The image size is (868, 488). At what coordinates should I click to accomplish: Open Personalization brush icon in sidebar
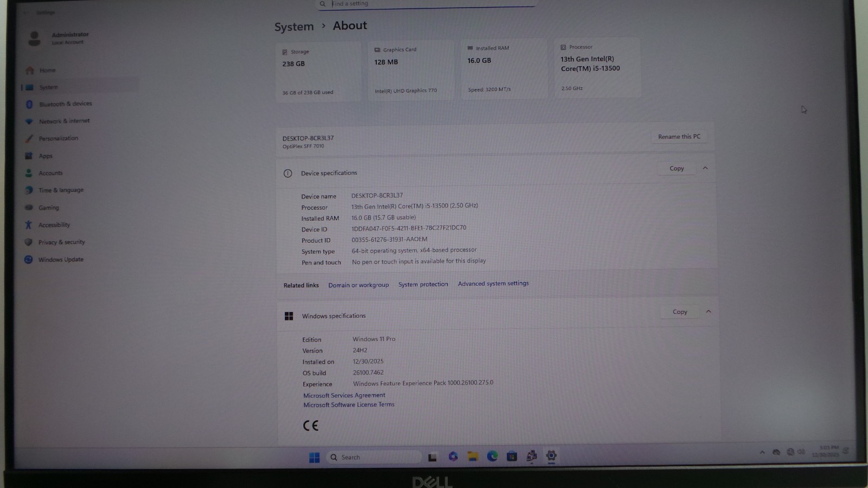click(29, 139)
